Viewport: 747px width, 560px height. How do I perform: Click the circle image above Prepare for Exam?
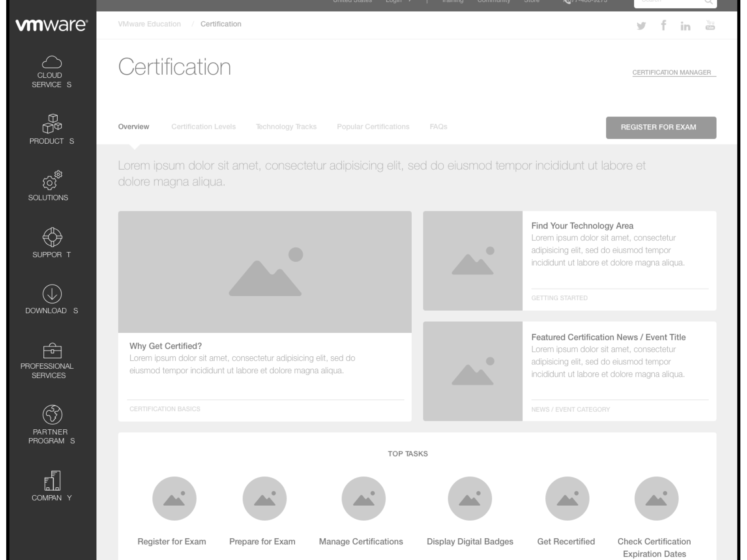pos(264,498)
